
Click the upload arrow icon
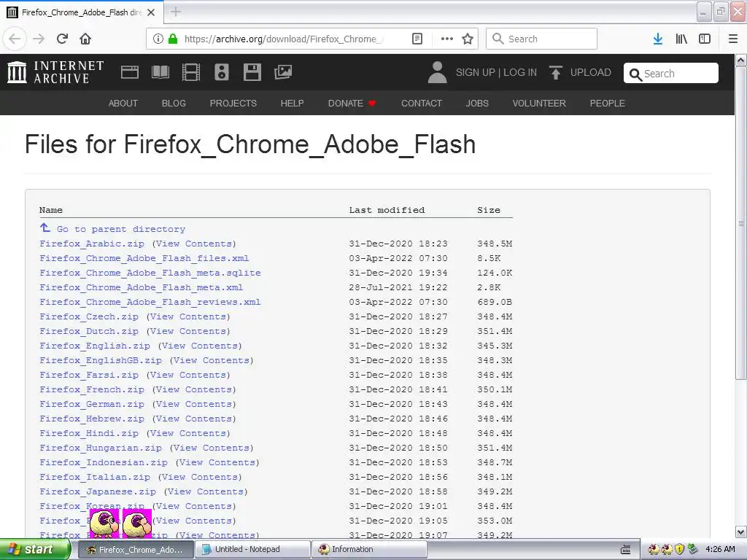pos(555,72)
